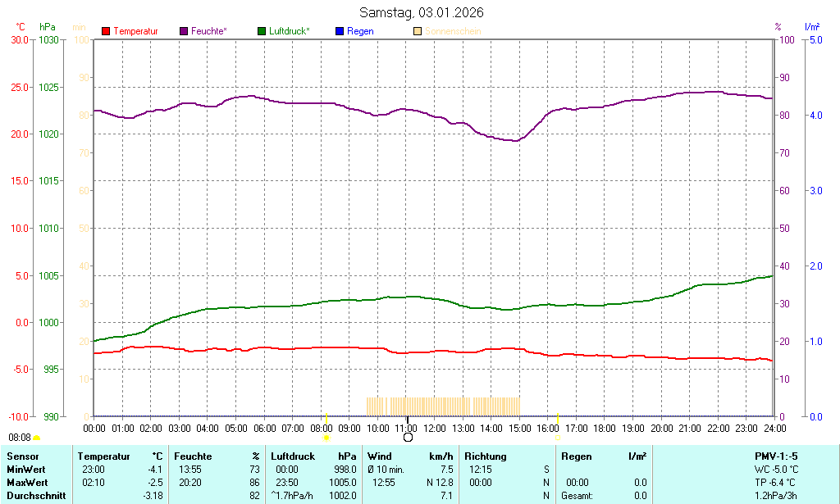
Task: Click the purple Feuchte legend swatch
Action: tap(183, 31)
